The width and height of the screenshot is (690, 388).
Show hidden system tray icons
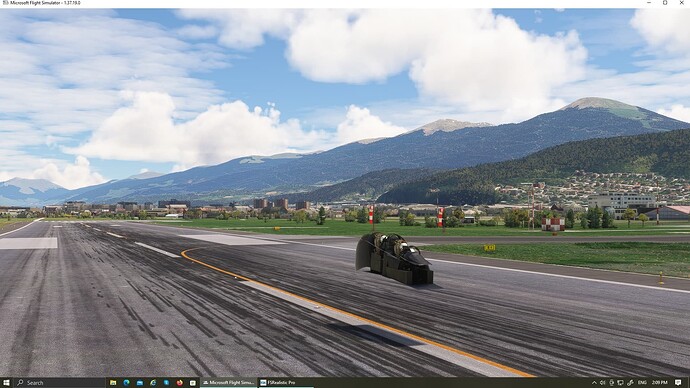pyautogui.click(x=595, y=383)
